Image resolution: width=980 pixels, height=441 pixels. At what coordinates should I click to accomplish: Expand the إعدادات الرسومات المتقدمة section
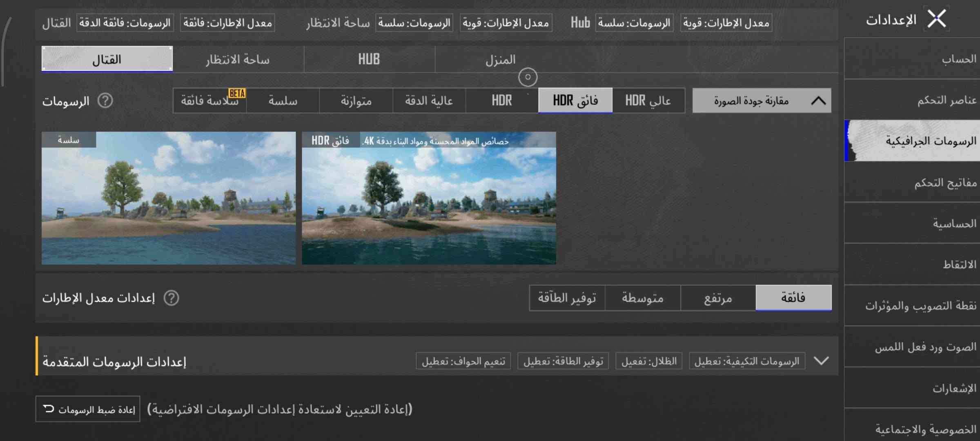point(437,356)
